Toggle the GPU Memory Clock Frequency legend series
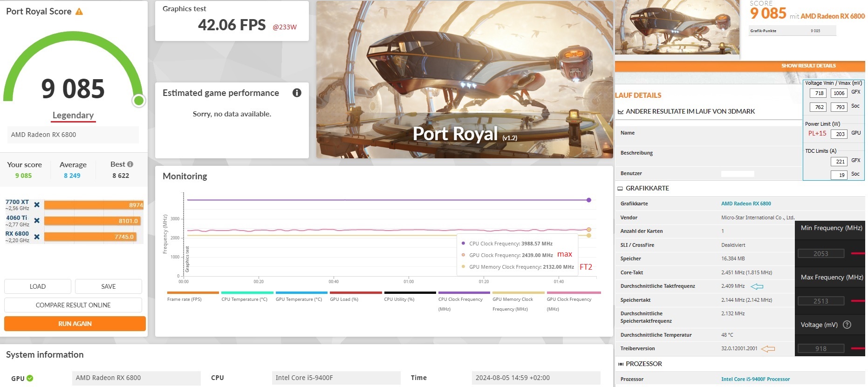The image size is (868, 387). pyautogui.click(x=519, y=301)
